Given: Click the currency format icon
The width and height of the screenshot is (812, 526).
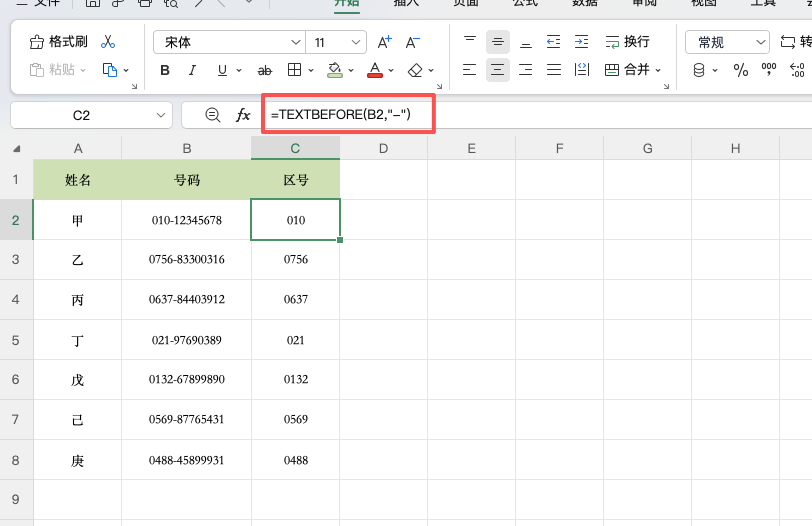Looking at the screenshot, I should point(699,70).
